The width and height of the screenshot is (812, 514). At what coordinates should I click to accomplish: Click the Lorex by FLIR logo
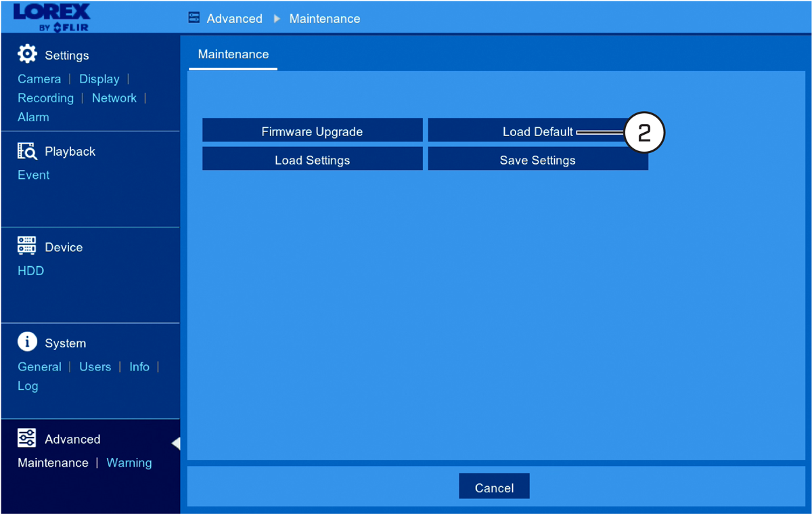pos(51,18)
